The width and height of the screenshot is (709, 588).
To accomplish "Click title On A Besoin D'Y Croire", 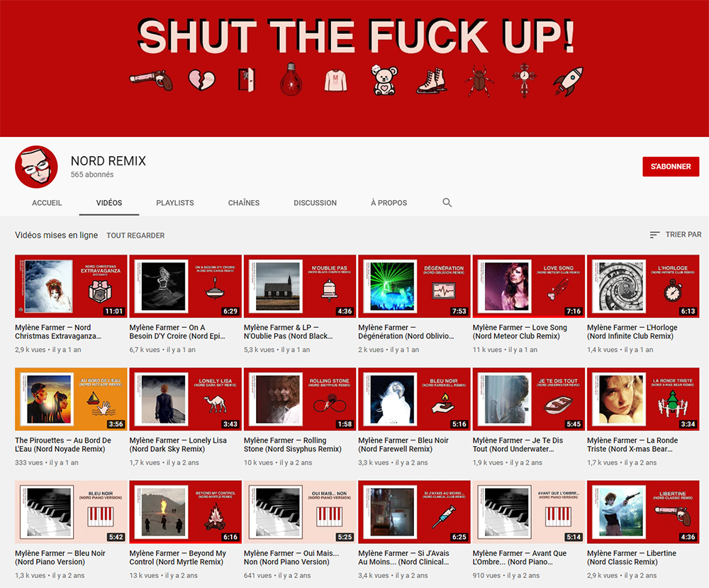I will 177,331.
